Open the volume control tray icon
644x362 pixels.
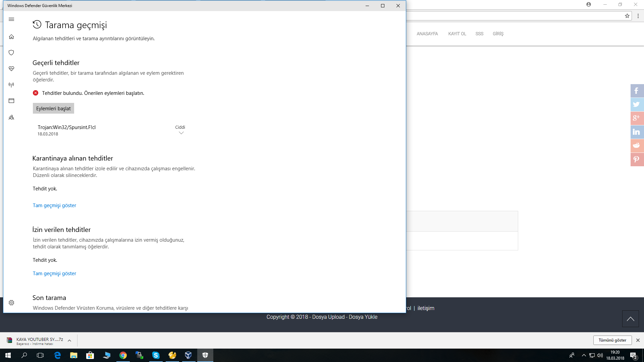[x=600, y=355]
